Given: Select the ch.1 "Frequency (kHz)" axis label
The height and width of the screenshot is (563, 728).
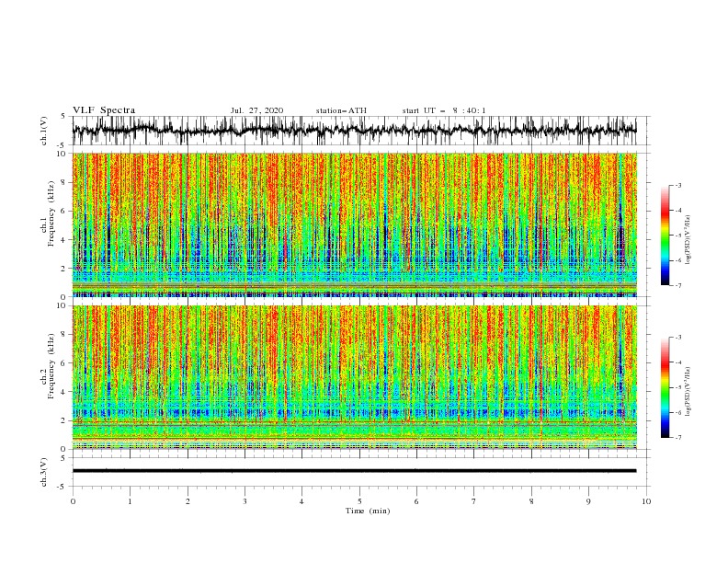Looking at the screenshot, I should [x=51, y=213].
